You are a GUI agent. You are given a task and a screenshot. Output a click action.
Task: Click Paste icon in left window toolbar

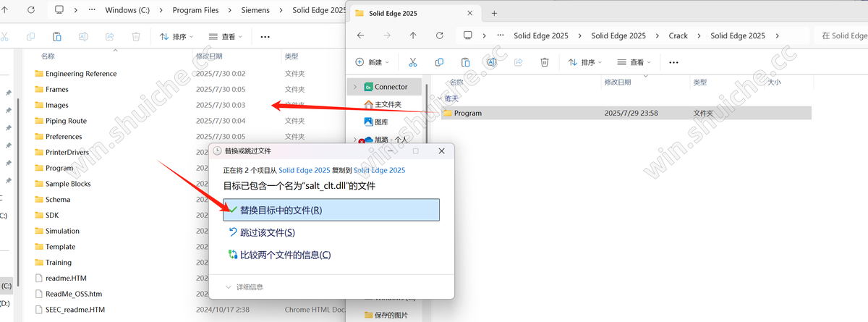57,36
